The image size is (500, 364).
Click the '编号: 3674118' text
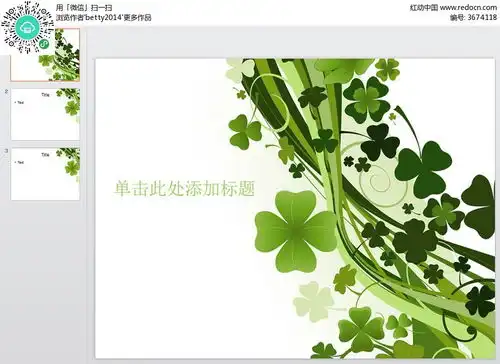pos(473,17)
